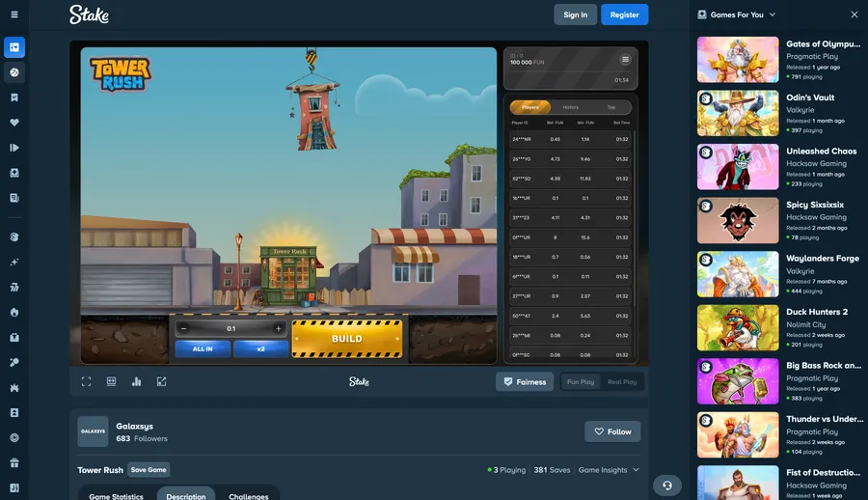
Task: Select the Description tab
Action: pos(186,496)
